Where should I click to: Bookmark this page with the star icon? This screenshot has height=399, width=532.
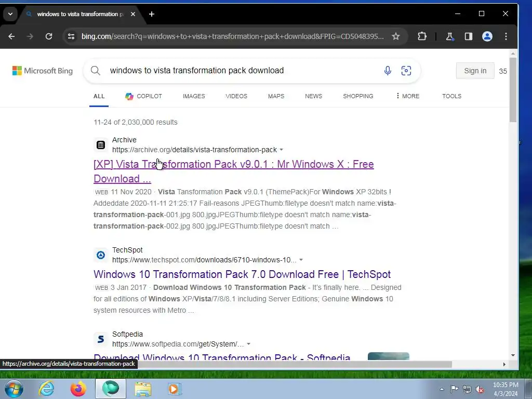pos(395,36)
